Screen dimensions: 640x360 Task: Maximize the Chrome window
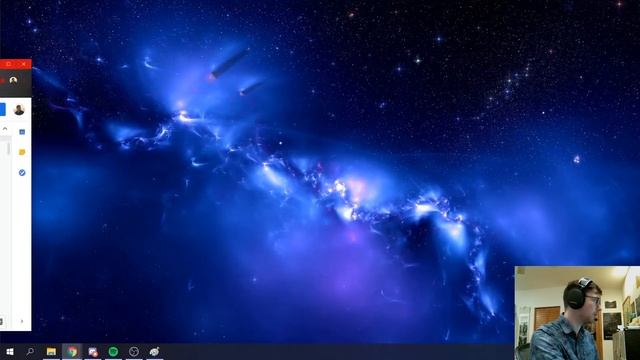(9, 64)
